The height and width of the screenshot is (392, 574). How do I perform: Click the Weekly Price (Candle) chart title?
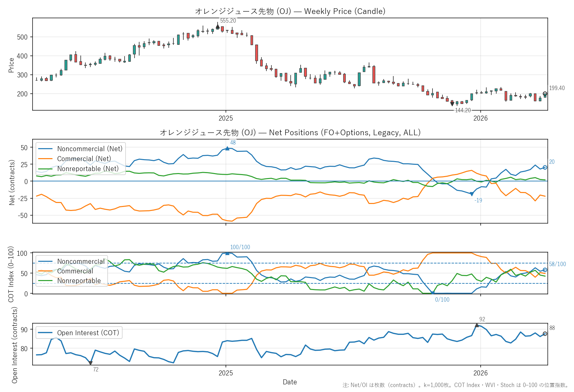tap(290, 11)
